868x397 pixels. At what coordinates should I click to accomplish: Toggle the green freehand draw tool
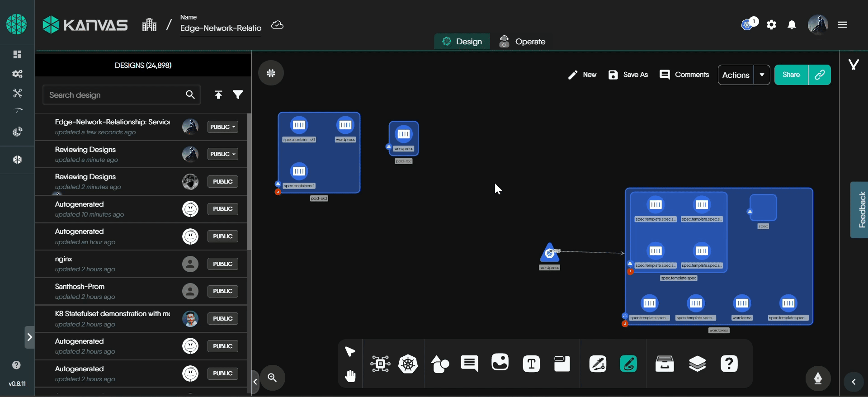click(x=628, y=364)
